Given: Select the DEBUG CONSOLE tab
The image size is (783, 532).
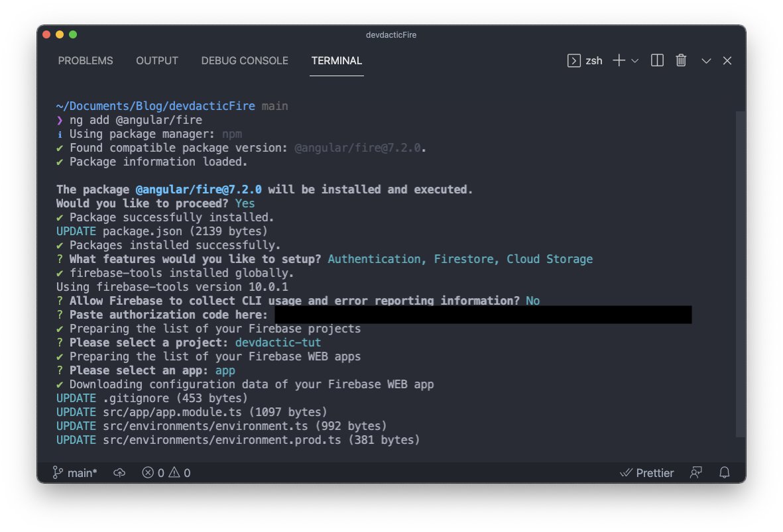Looking at the screenshot, I should pyautogui.click(x=245, y=60).
